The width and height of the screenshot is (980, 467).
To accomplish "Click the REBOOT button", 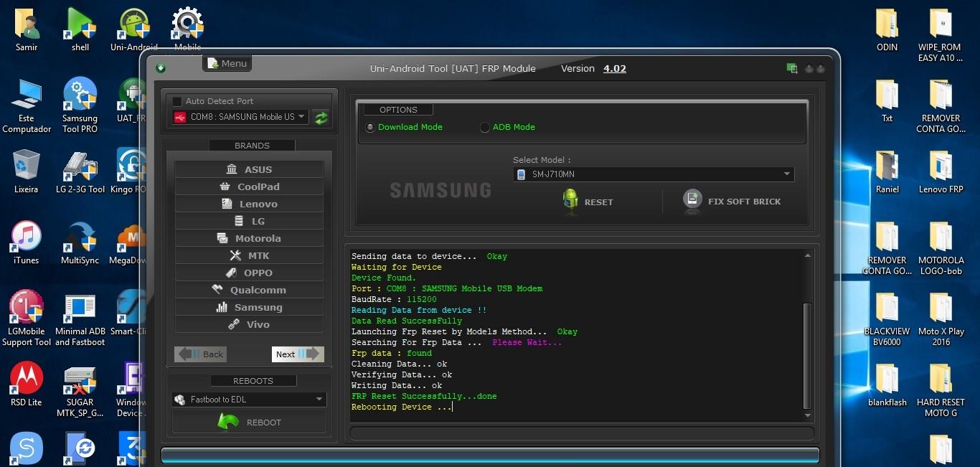I will tap(249, 422).
